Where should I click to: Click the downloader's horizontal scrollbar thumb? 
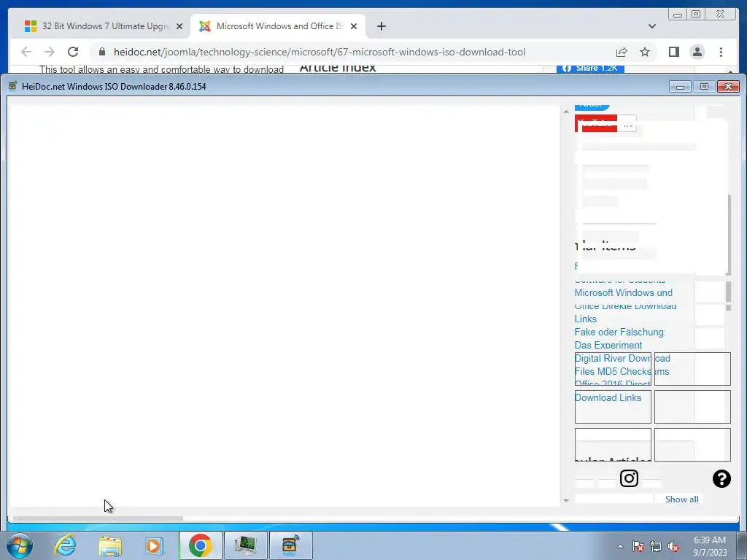tap(98, 518)
